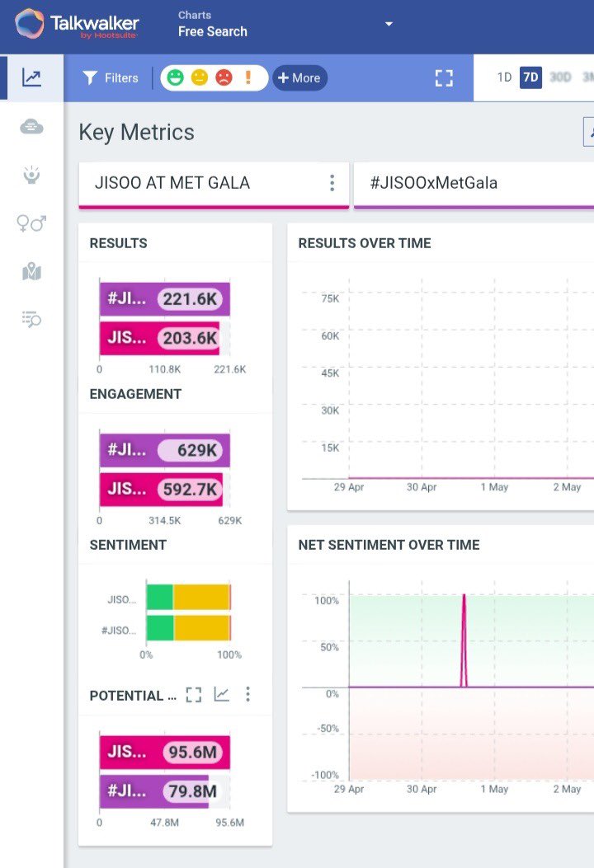Click the pink JIS... 592.7K engagement bar

coord(161,489)
